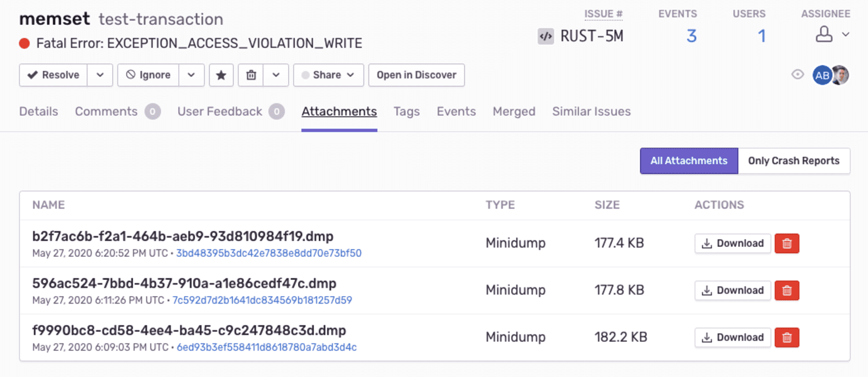The image size is (868, 377).
Task: Click the delete issue trash icon
Action: click(251, 75)
